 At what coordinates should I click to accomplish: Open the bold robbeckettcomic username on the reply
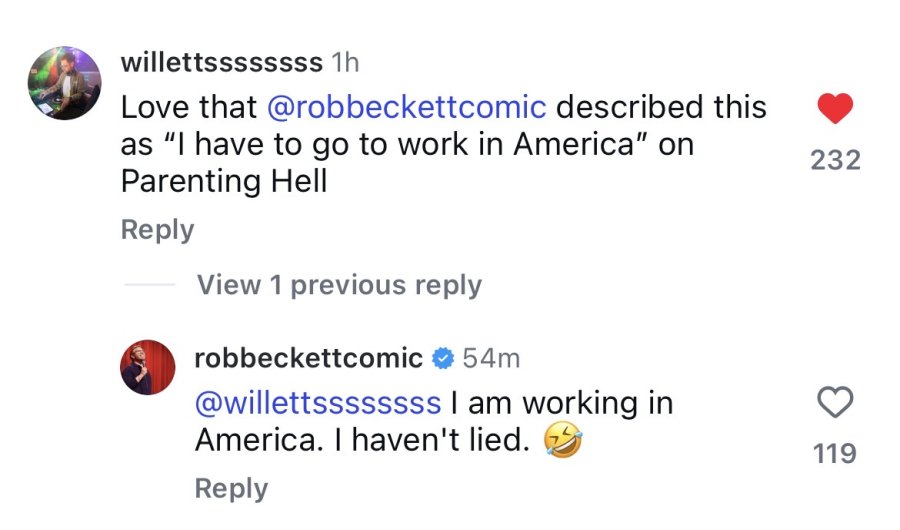coord(308,358)
